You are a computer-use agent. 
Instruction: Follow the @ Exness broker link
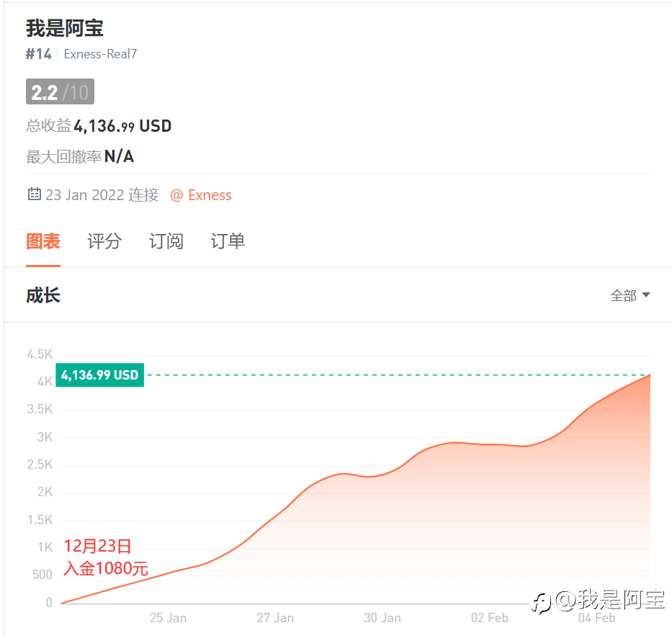click(x=200, y=195)
